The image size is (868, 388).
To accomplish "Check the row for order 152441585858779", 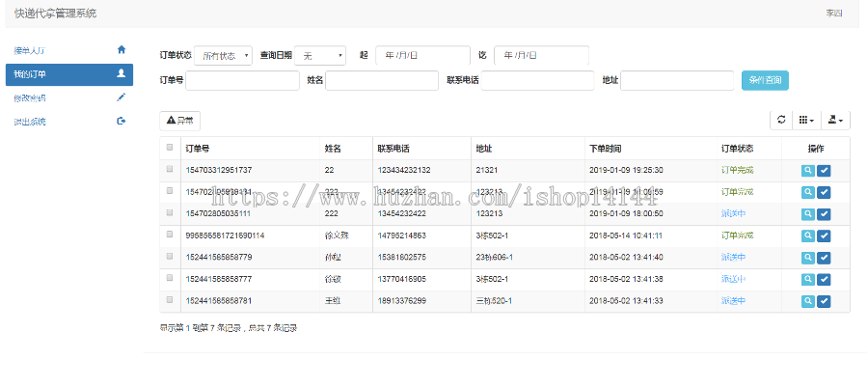I will coord(170,256).
